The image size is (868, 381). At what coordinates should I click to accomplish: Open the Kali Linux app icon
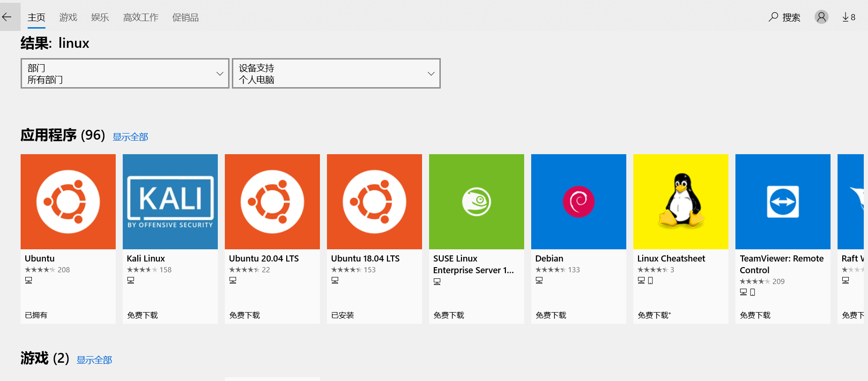(170, 202)
